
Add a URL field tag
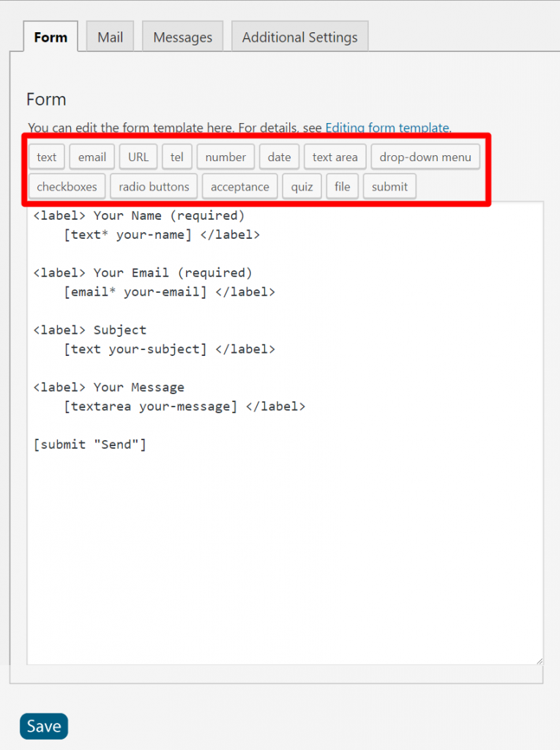point(138,157)
